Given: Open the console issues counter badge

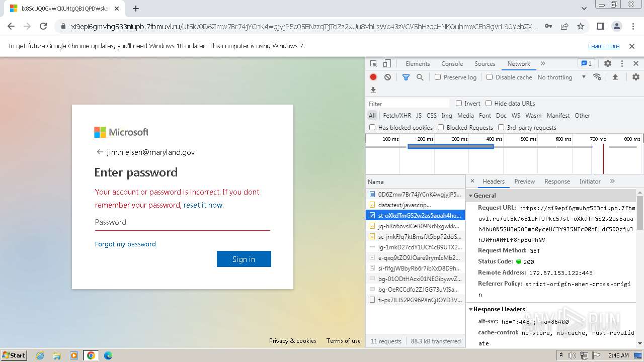Looking at the screenshot, I should [586, 64].
